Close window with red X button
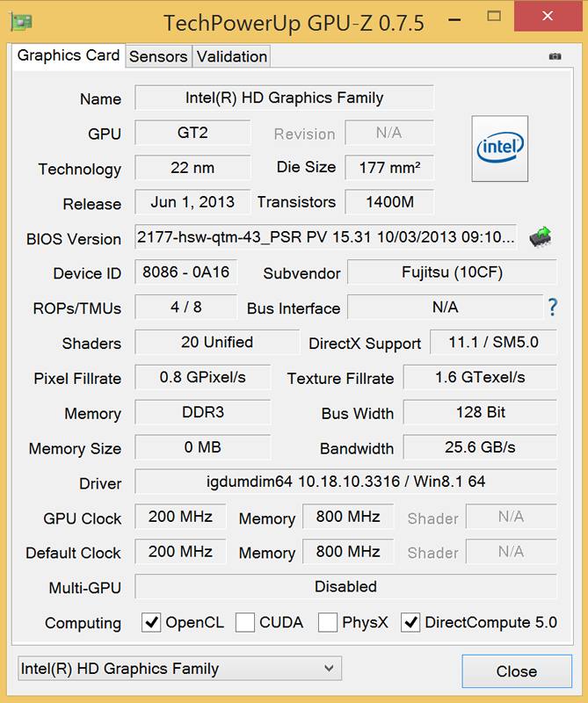The image size is (588, 703). click(x=548, y=16)
